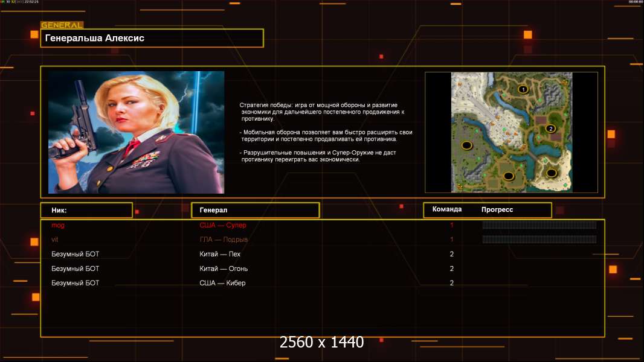This screenshot has height=362, width=644.
Task: Select 'Безумный БОТ' in the США — Кибер row
Action: (x=75, y=283)
